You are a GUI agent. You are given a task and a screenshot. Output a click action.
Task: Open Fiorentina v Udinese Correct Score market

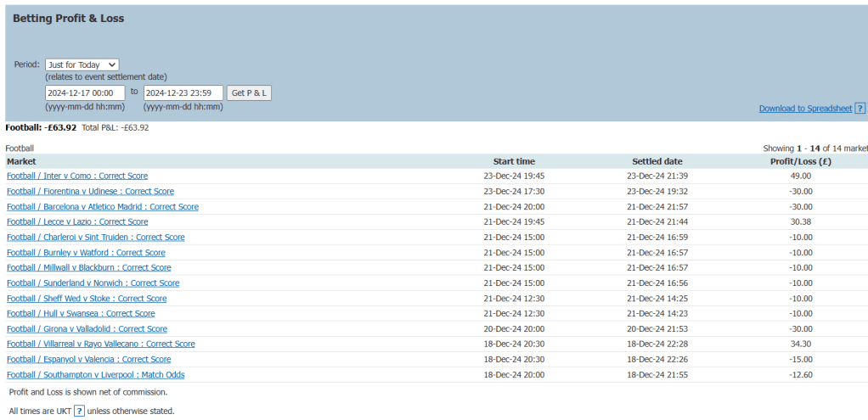tap(90, 192)
